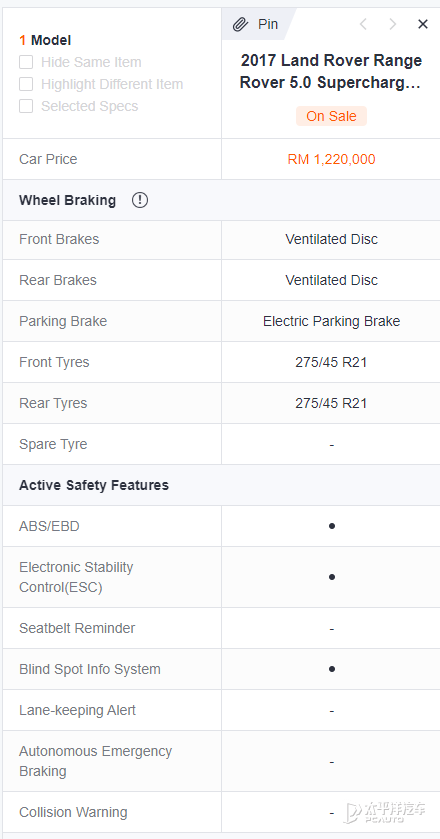Viewport: 440px width, 839px height.
Task: Click the ABS/EBD availability dot
Action: coord(332,526)
